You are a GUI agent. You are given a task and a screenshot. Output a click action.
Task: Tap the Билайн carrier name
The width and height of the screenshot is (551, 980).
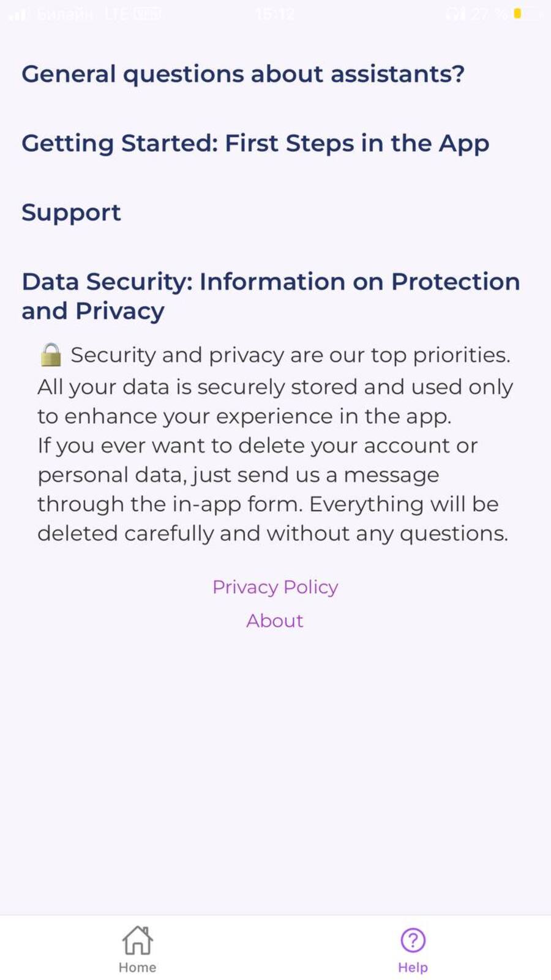(64, 13)
